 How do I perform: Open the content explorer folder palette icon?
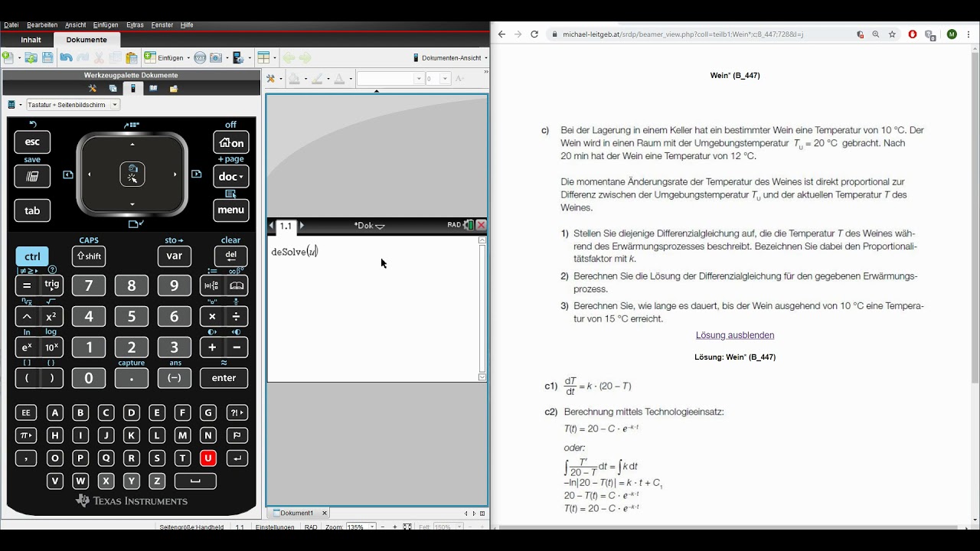(173, 88)
